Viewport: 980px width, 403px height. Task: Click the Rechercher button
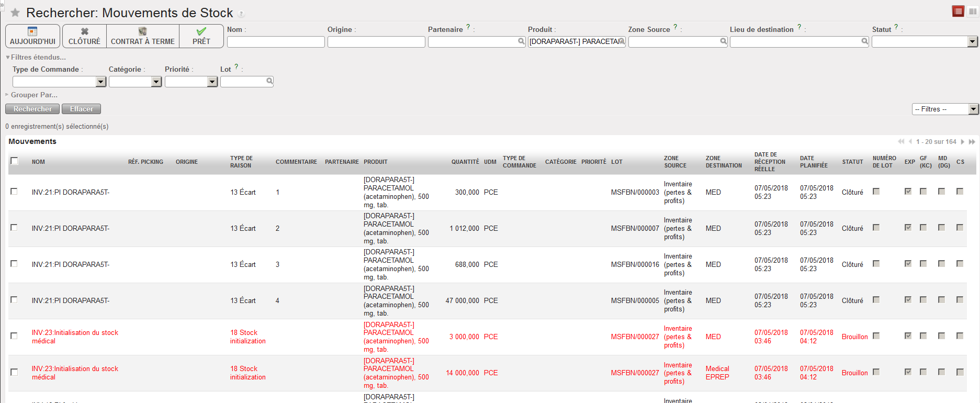click(32, 109)
